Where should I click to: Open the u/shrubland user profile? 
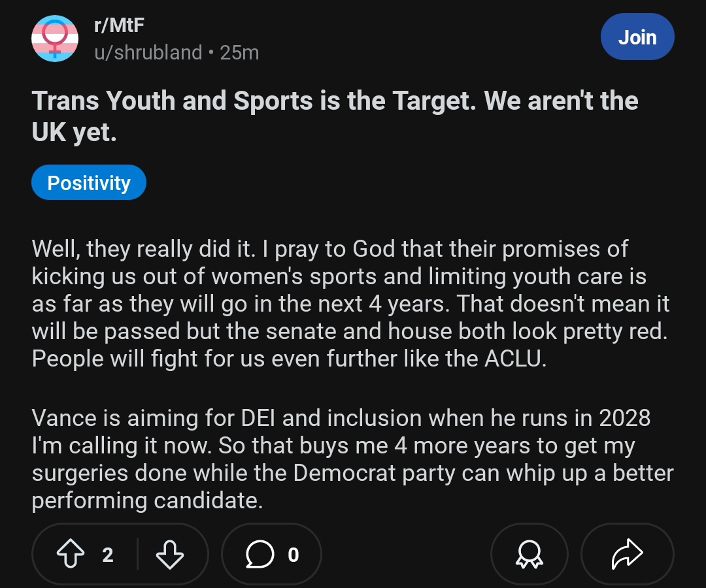[x=148, y=53]
